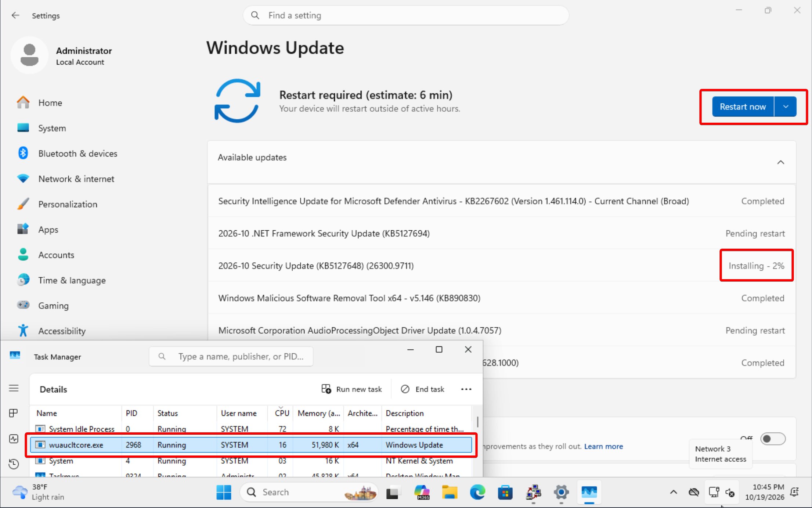This screenshot has width=812, height=508.
Task: Toggle the latest updates switch set to Off
Action: coord(773,439)
